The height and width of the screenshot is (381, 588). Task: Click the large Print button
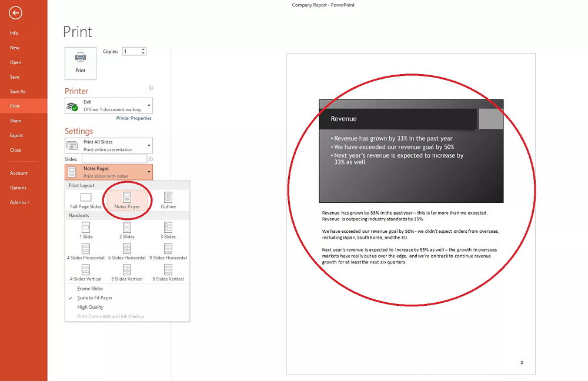[80, 63]
